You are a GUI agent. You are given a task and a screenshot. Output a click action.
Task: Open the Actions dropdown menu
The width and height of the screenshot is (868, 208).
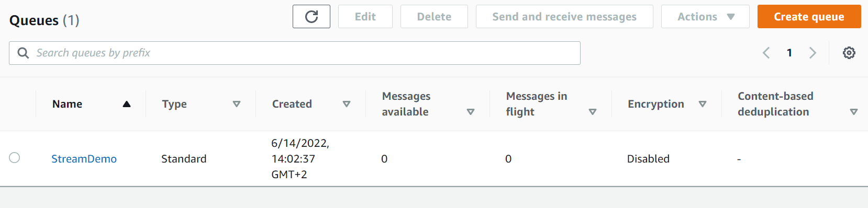coord(705,17)
